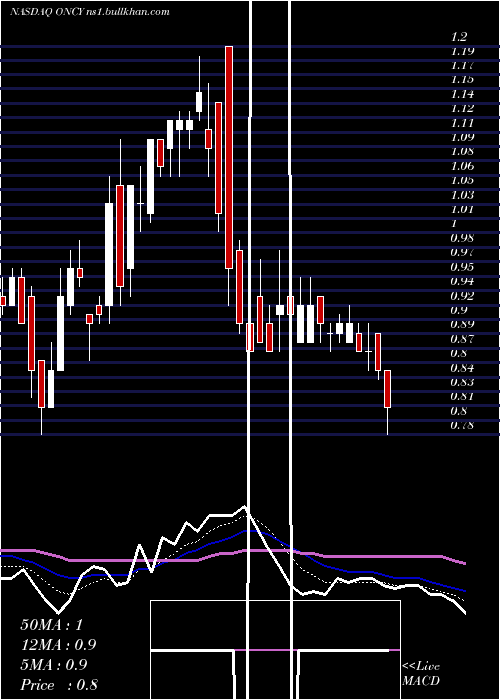Click the 1.12 price axis label
The width and height of the screenshot is (500, 700).
(x=462, y=108)
